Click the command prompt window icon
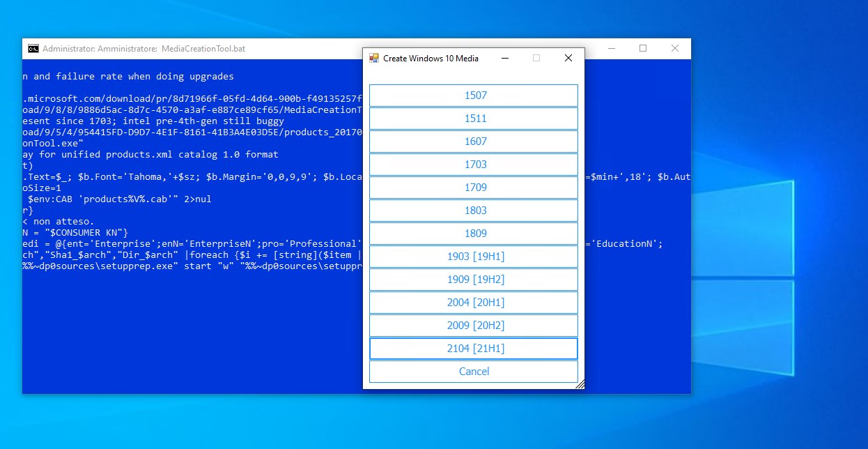Screen dimensions: 868x449 click(x=33, y=49)
